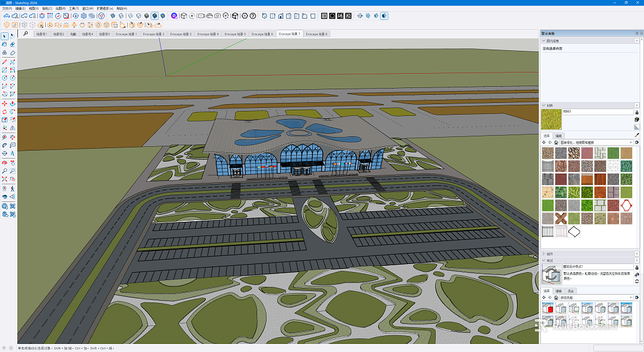644x352 pixels.
Task: Toggle the default tray auto-hide pin
Action: 637,33
